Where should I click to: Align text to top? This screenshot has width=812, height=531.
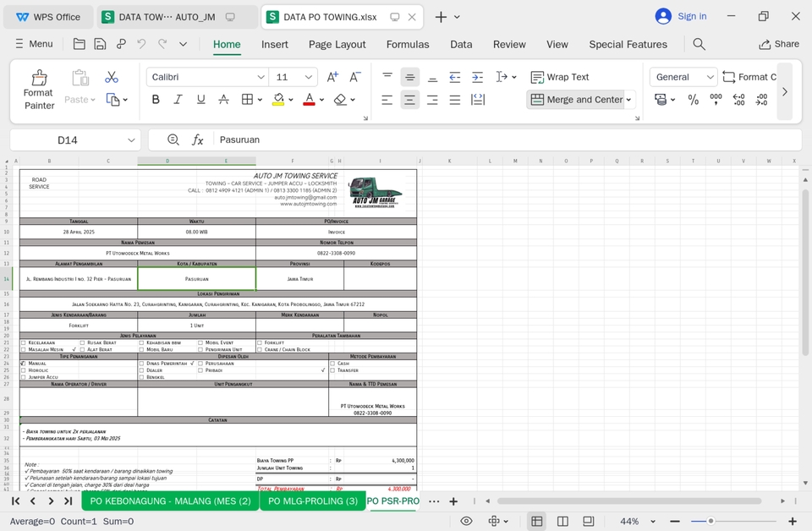click(387, 77)
